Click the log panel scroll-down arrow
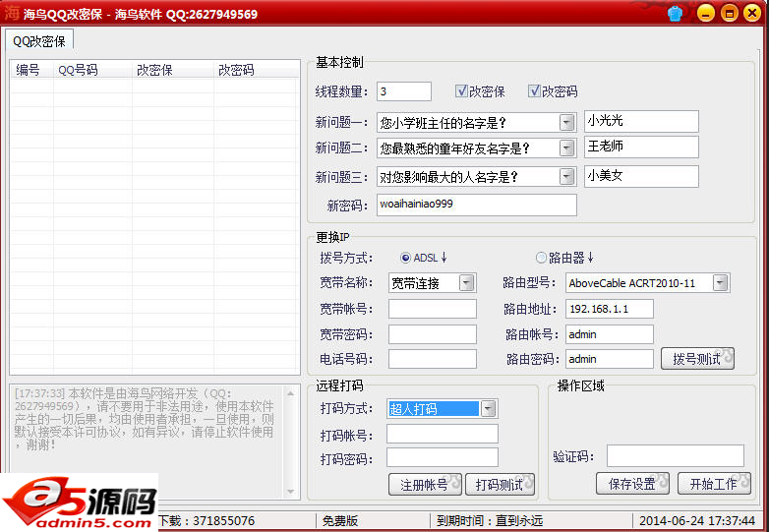Screen dimensions: 769x532 click(x=291, y=492)
